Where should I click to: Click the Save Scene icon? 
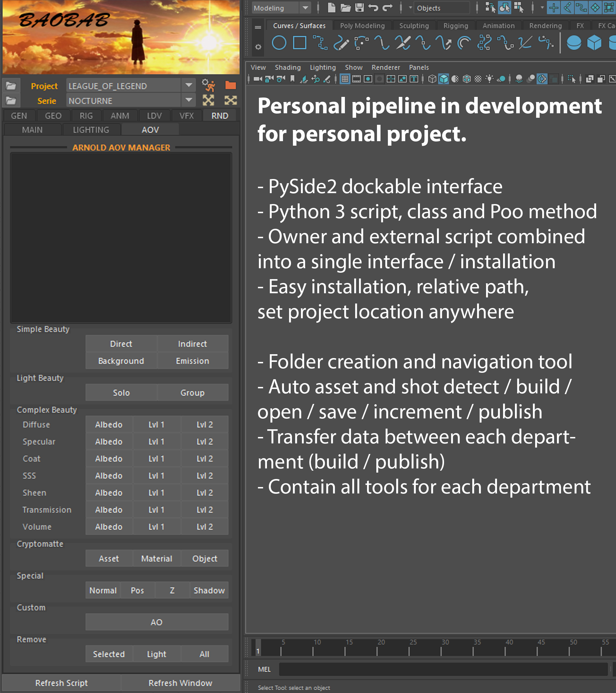pos(359,7)
